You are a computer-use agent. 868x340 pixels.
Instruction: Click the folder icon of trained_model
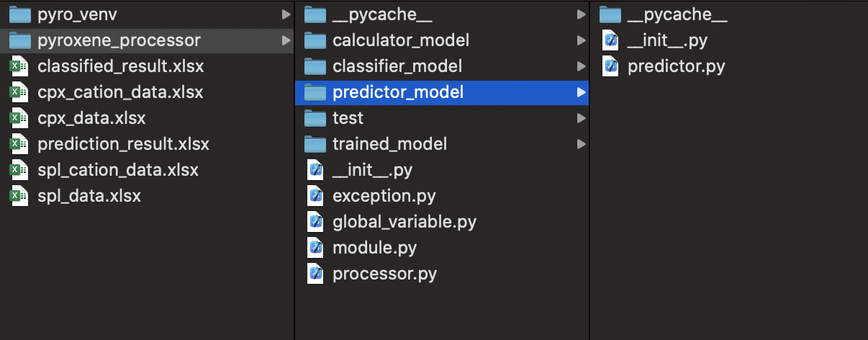coord(315,144)
